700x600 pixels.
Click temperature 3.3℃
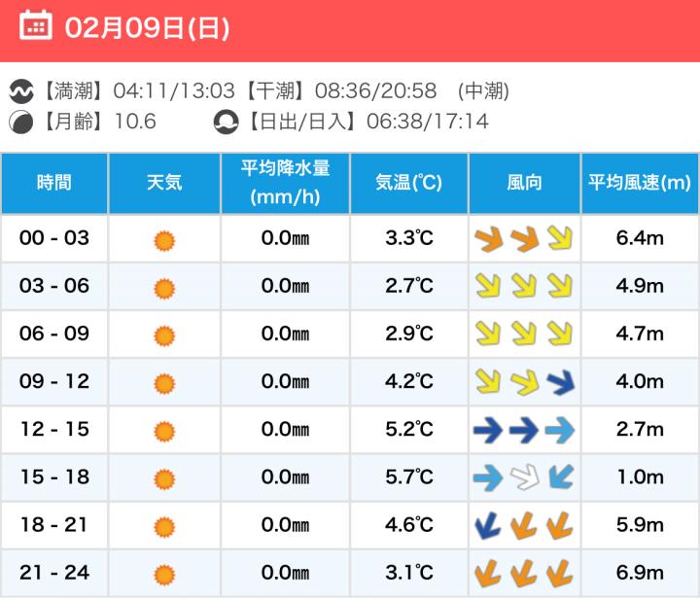409,238
